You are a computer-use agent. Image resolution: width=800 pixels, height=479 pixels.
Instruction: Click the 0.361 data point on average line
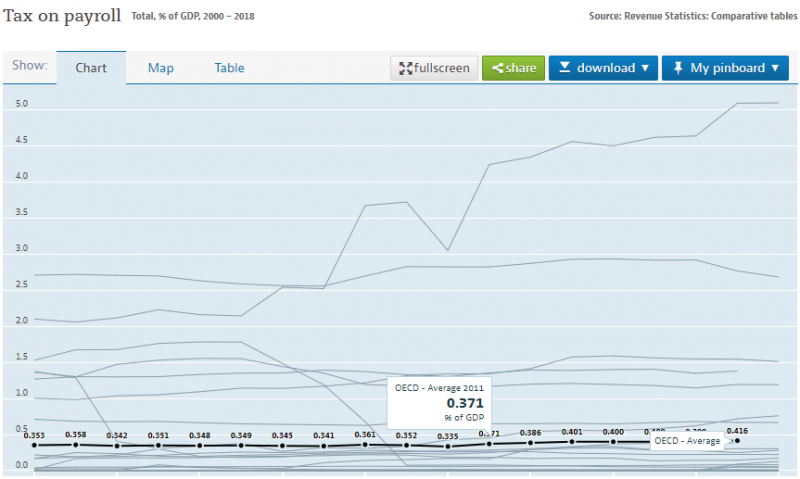[x=365, y=444]
